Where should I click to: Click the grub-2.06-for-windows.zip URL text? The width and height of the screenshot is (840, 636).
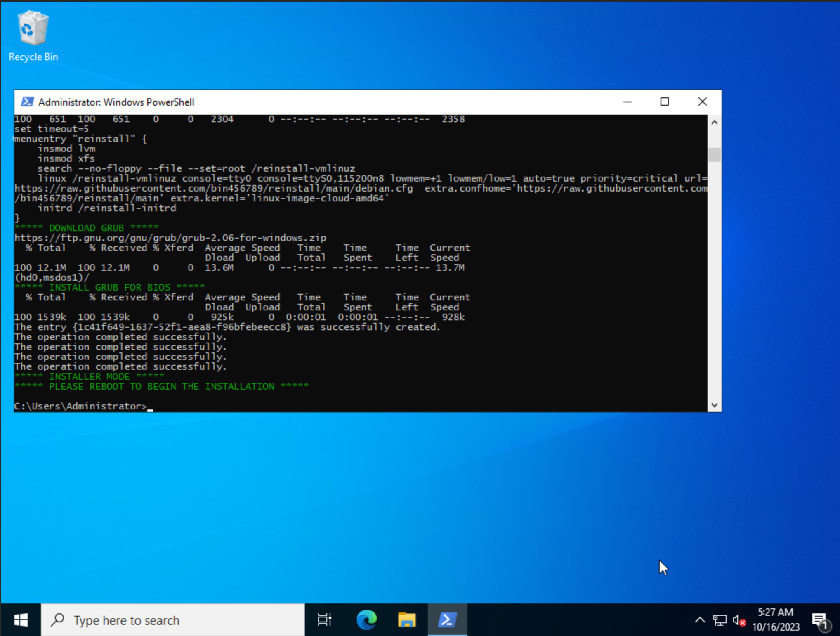pos(170,238)
